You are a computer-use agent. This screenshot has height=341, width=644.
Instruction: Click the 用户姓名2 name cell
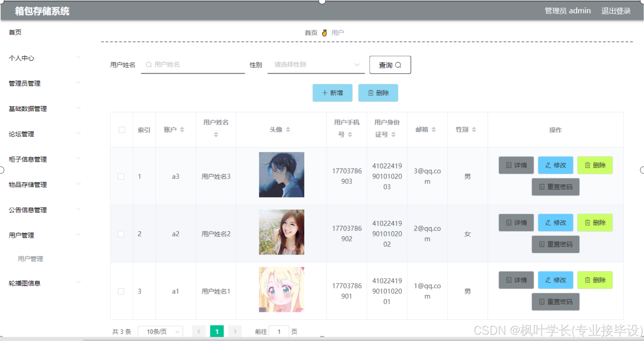coord(216,234)
